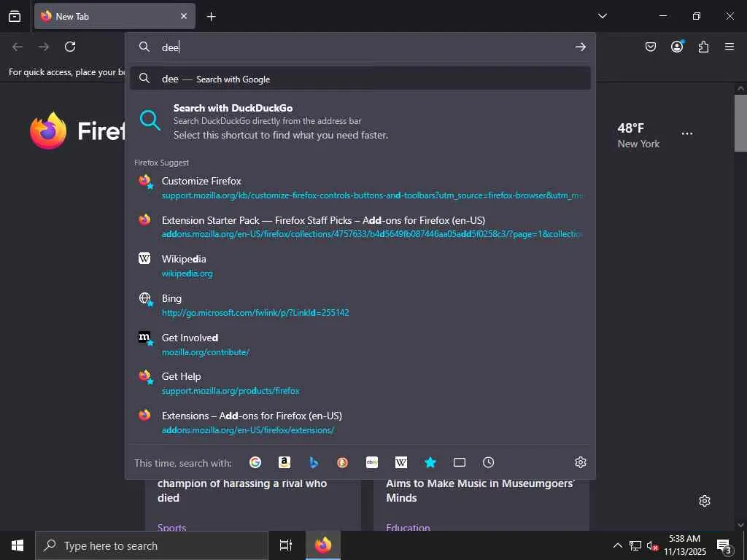Search bookmarks with the star icon

[430, 462]
